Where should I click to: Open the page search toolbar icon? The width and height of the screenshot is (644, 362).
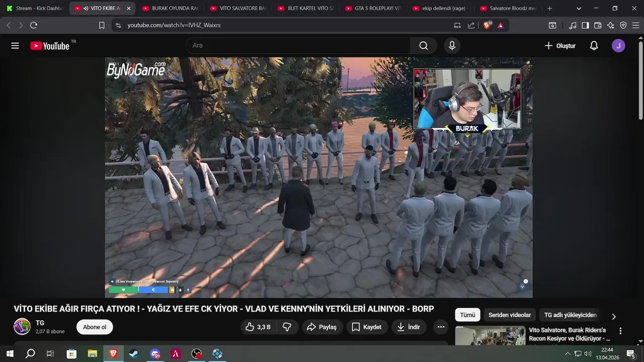(x=552, y=25)
